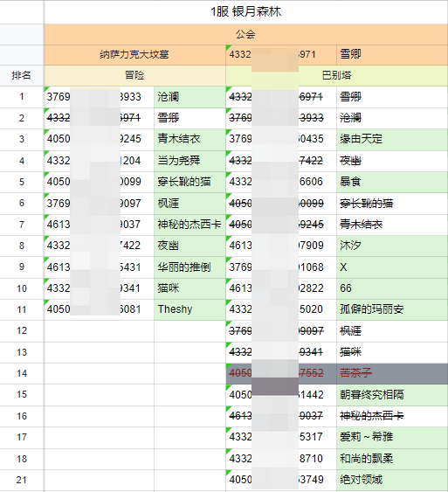This screenshot has height=492, width=448.
Task: Select the 排名 header cell
Action: pyautogui.click(x=22, y=75)
